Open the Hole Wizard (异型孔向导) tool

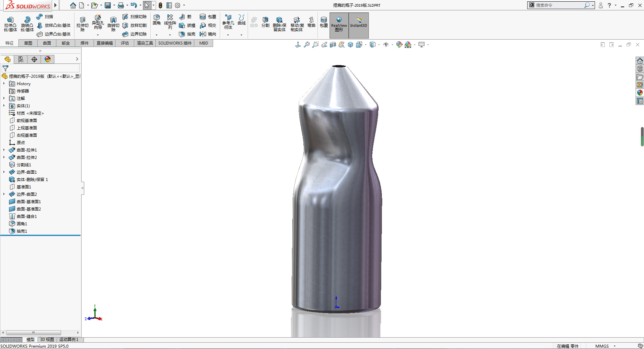pyautogui.click(x=98, y=22)
